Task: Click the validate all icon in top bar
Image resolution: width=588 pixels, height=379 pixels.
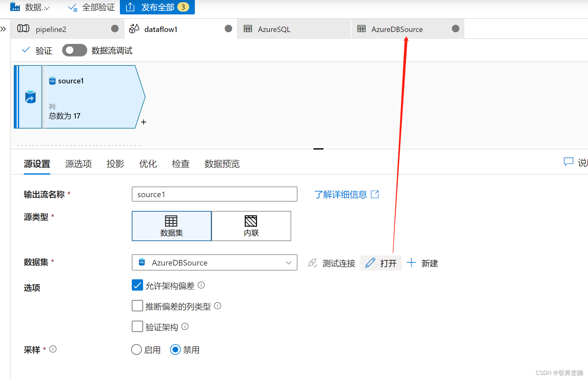Action: pos(72,7)
